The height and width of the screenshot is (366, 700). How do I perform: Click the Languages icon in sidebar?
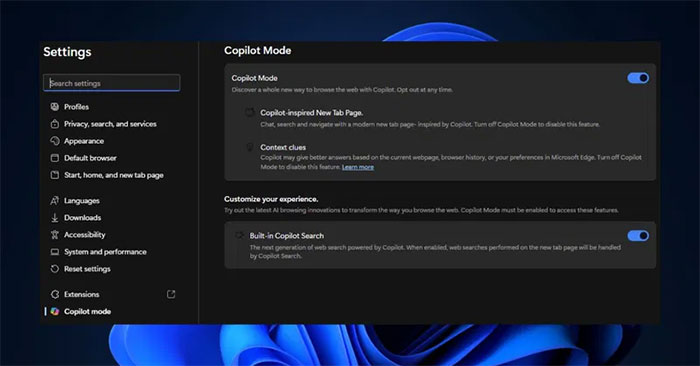coord(54,200)
